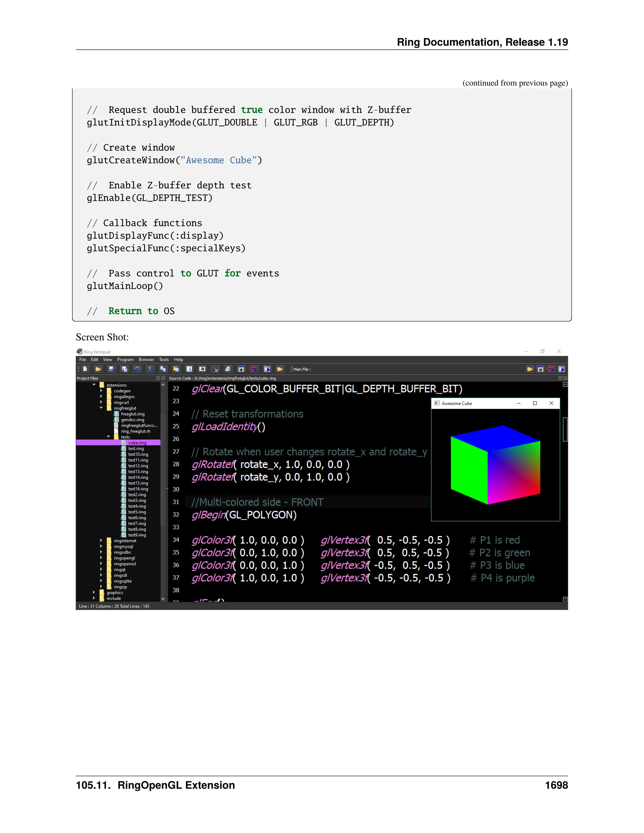Click Project Files scrollbar up arrow
644x833 pixels.
163,384
